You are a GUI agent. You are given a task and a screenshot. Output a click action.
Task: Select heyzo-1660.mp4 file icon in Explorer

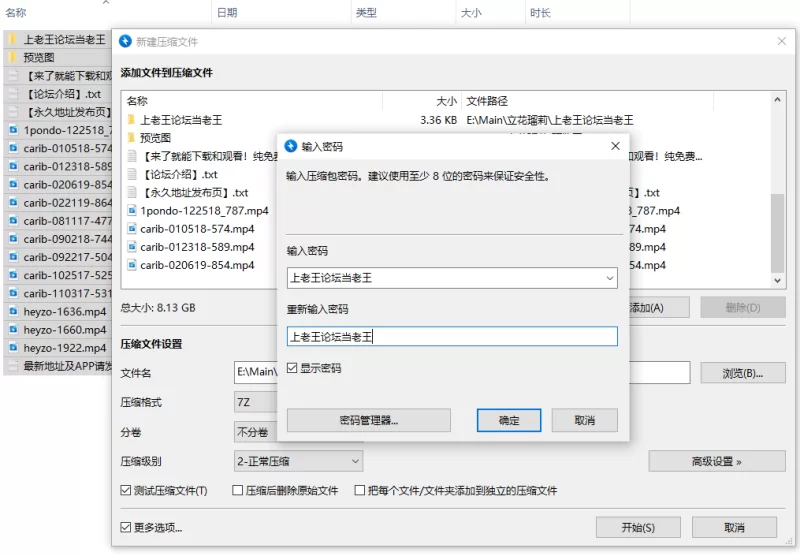[x=13, y=329]
